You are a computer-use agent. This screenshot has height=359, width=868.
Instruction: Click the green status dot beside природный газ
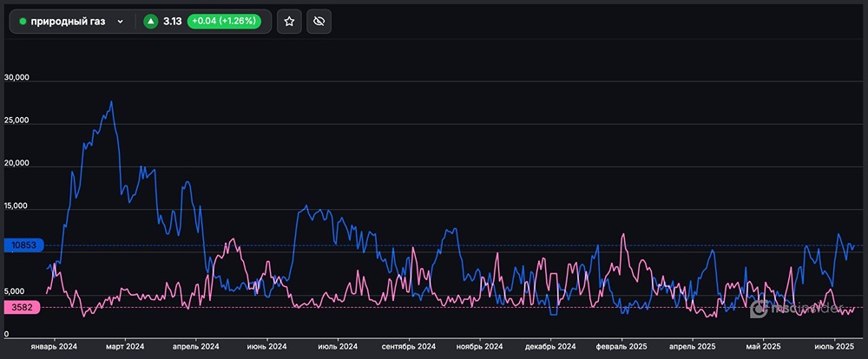tap(23, 22)
